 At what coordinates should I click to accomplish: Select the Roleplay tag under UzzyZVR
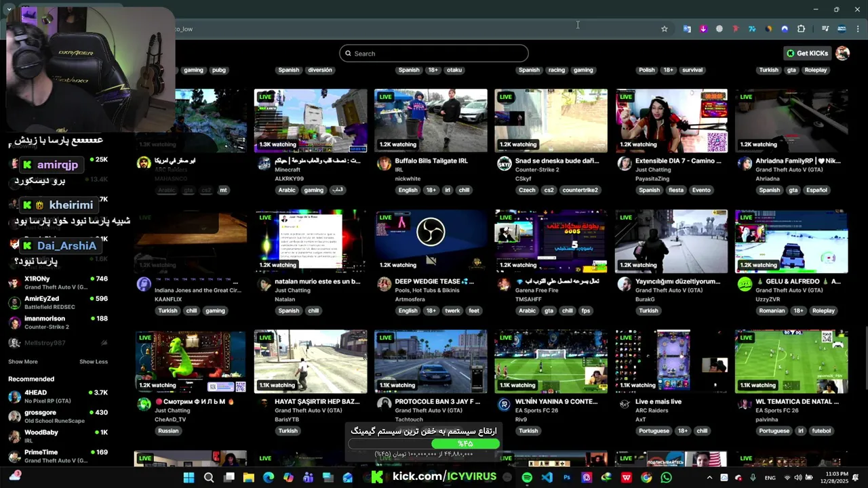pos(823,311)
